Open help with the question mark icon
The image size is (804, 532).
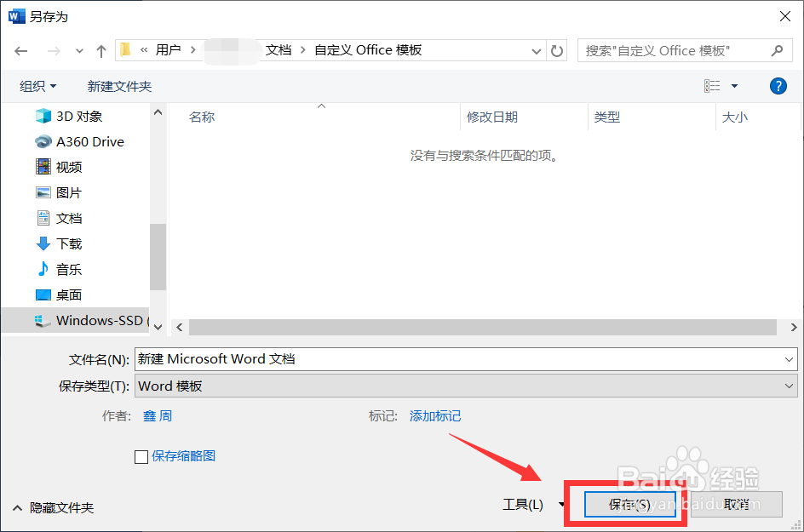tap(778, 86)
